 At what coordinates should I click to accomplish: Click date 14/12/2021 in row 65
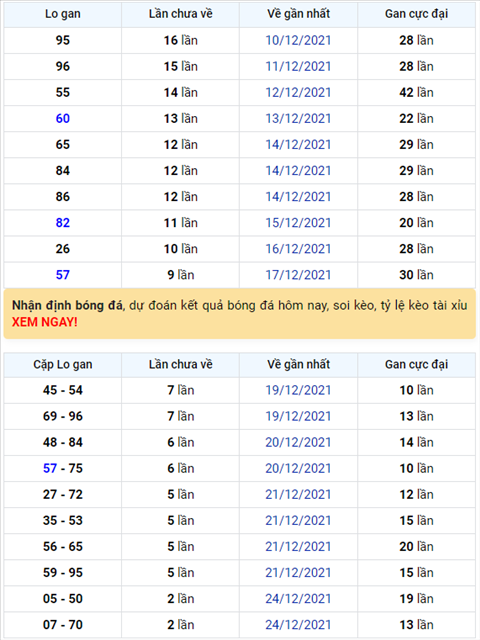pyautogui.click(x=298, y=145)
